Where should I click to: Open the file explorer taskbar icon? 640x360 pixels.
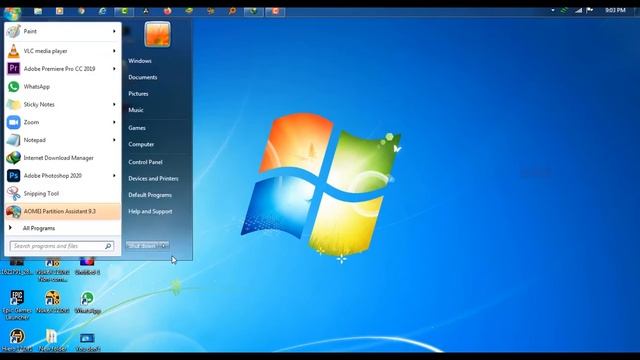point(38,11)
